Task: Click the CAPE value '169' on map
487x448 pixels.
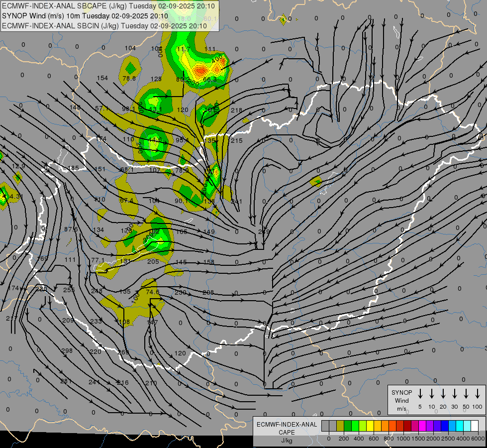Action: click(x=42, y=258)
